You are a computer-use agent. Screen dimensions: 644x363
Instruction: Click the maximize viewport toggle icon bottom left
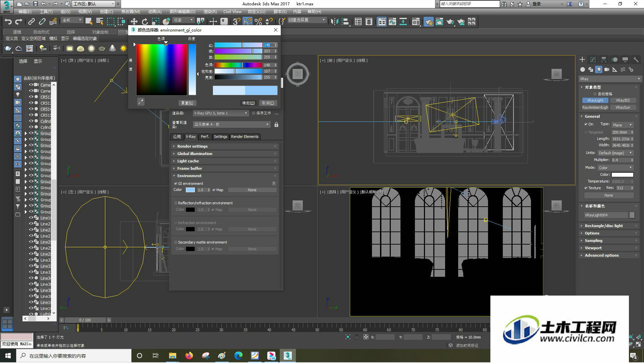(7, 324)
